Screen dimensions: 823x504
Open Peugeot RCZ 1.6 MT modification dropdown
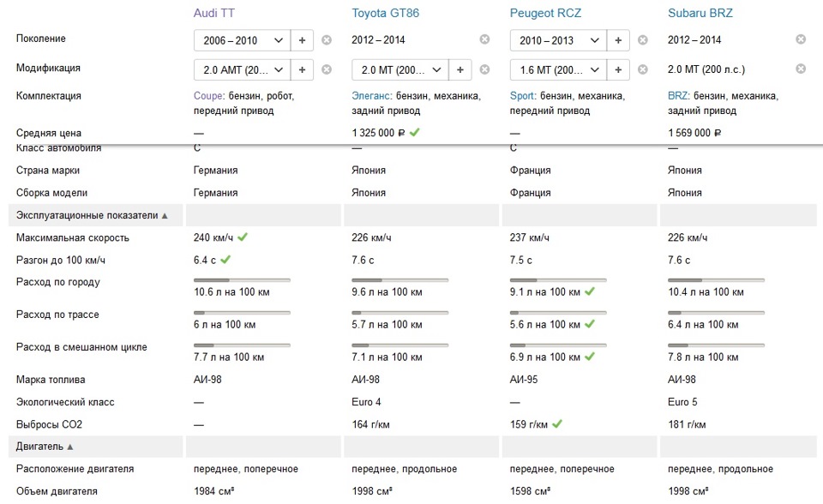point(557,69)
